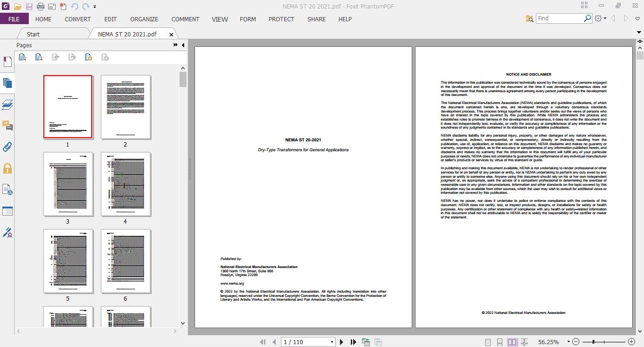This screenshot has height=347, width=644.
Task: Open the FILE menu
Action: [14, 19]
